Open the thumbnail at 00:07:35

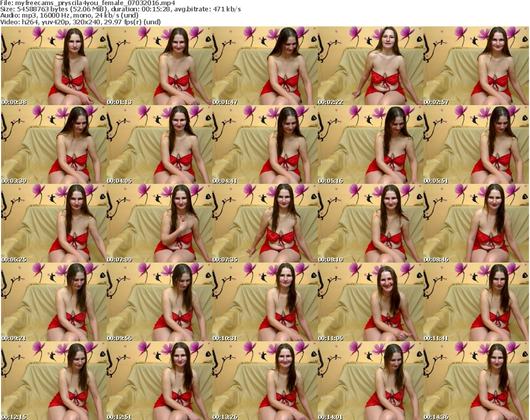pyautogui.click(x=264, y=224)
